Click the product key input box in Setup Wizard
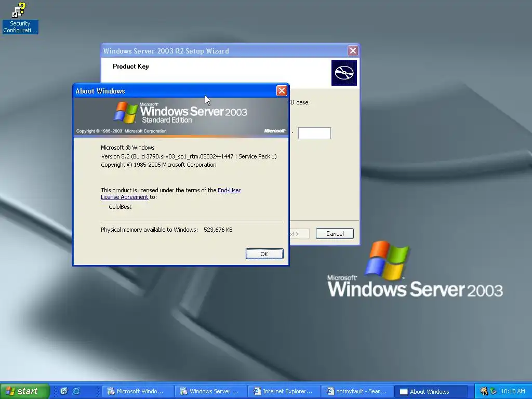Image resolution: width=532 pixels, height=399 pixels. (314, 133)
